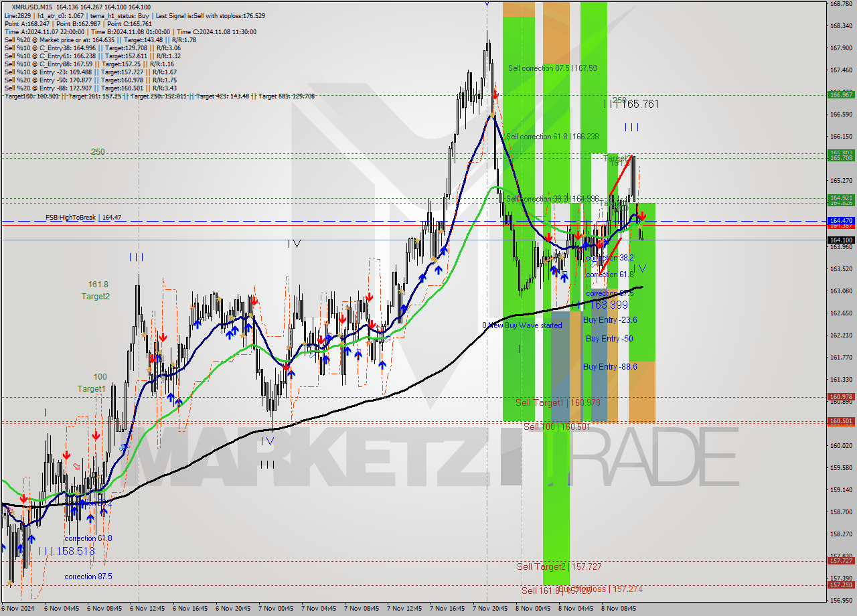Click the '100 Target1' label on left
The width and height of the screenshot is (857, 616).
coord(92,383)
